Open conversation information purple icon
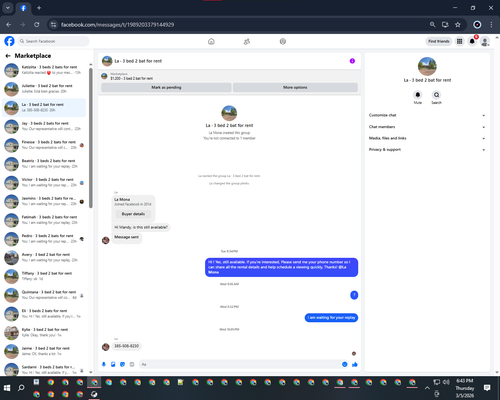Screen dimensions: 500x400 point(352,61)
